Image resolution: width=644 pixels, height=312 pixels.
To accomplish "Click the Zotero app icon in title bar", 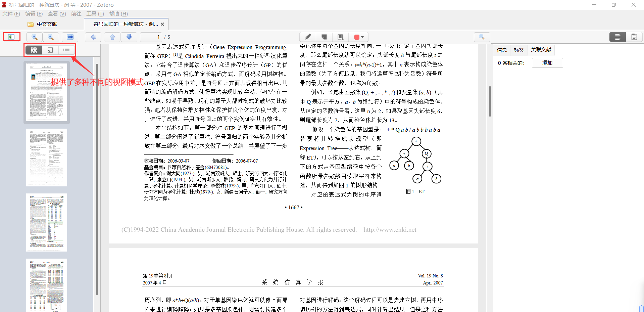I will 4,5.
